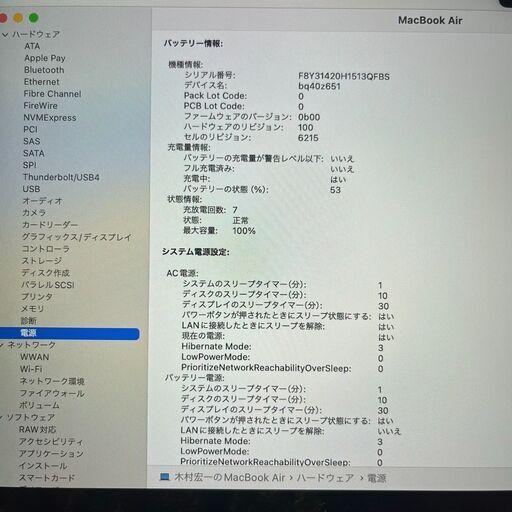Select 診断 diagnostics entry
Screen dimensions: 512x512
28,321
